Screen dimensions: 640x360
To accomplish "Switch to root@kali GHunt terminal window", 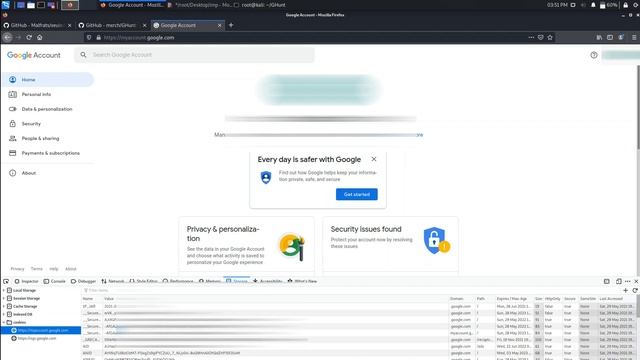I will (260, 5).
